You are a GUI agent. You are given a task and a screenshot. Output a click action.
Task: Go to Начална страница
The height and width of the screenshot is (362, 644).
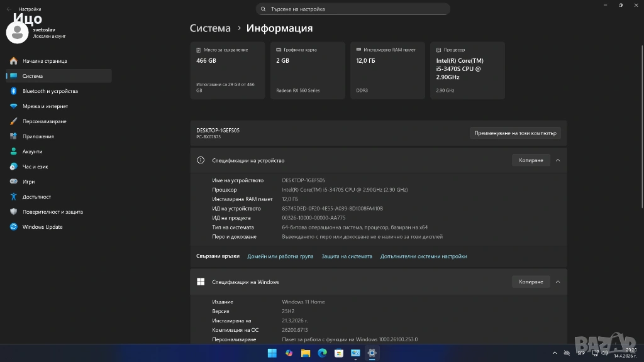click(44, 61)
